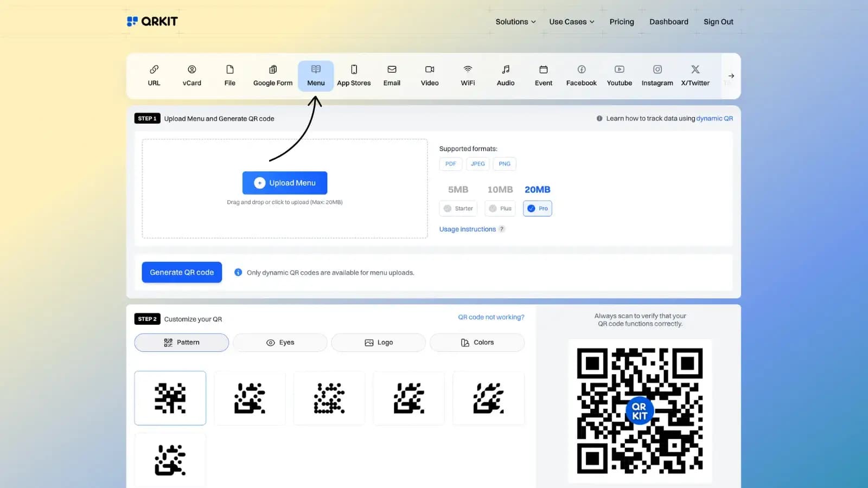Choose the App Stores QR type
The height and width of the screenshot is (488, 868).
(354, 75)
